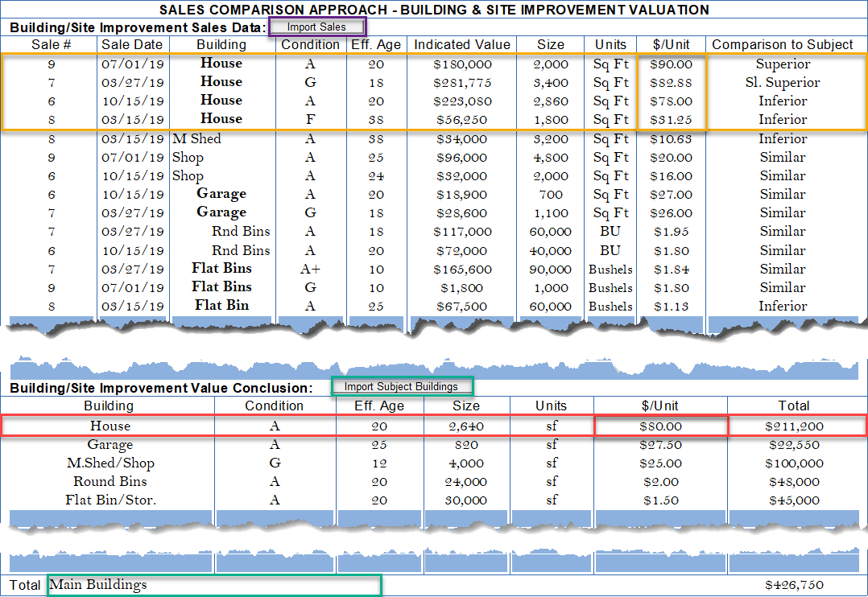Click the 90,000 bushels size cell
This screenshot has width=868, height=597.
click(x=551, y=269)
